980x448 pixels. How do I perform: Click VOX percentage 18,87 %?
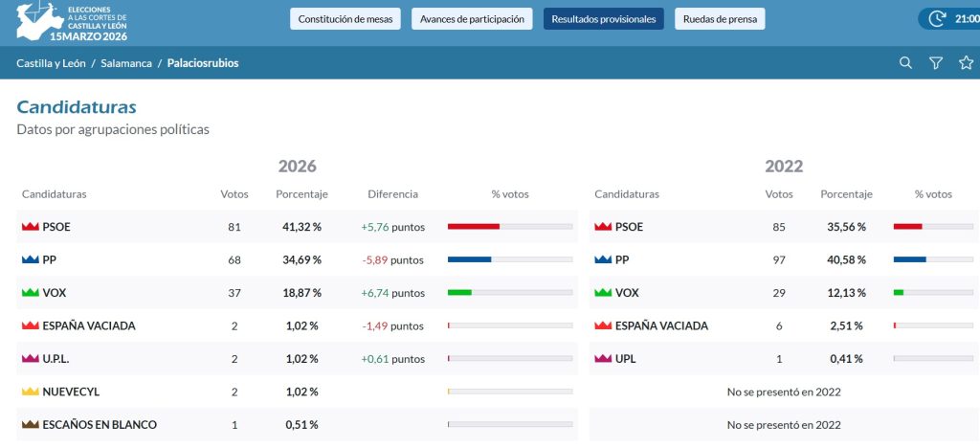coord(301,293)
